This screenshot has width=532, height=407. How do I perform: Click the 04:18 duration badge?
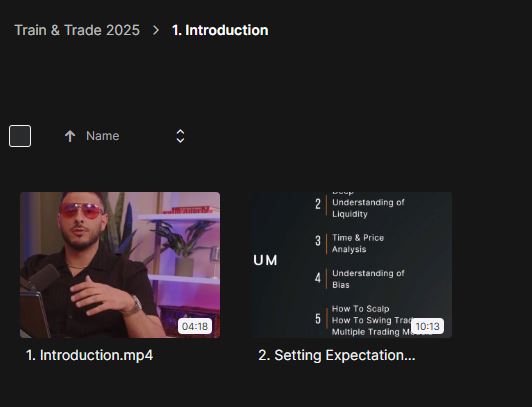[195, 326]
